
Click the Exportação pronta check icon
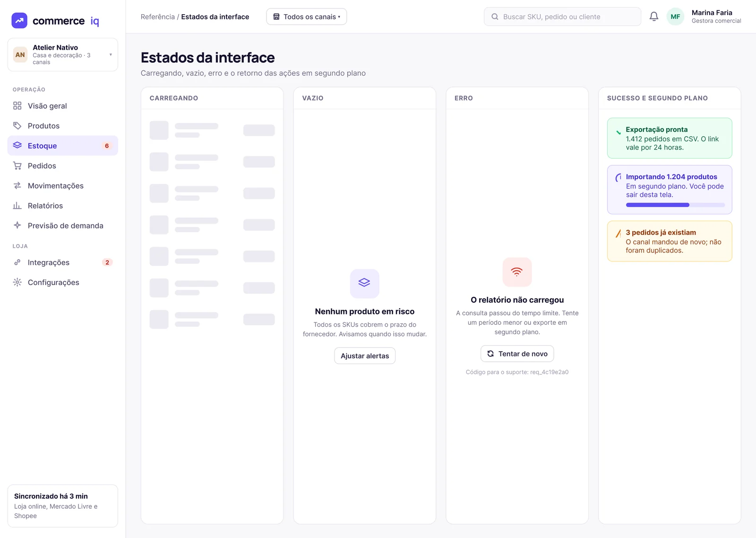[619, 132]
